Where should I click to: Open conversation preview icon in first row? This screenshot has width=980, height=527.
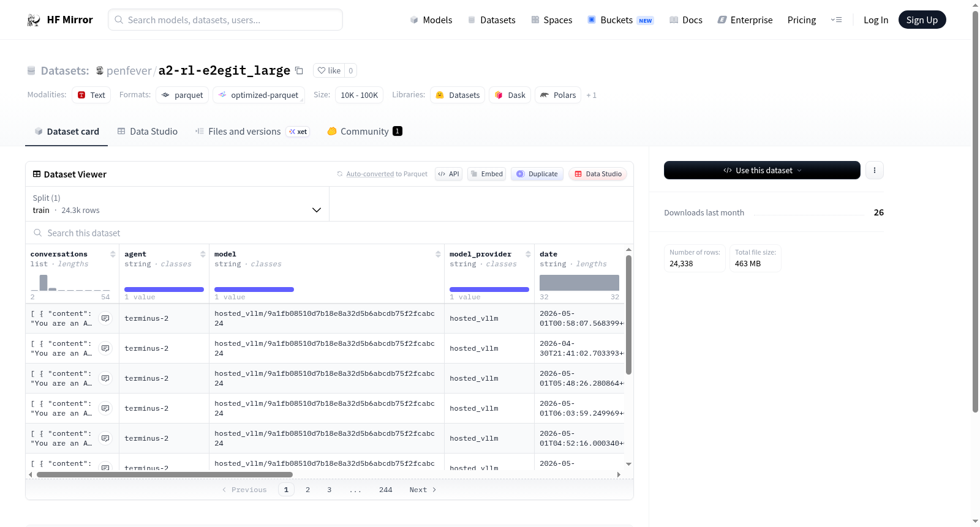pos(105,318)
